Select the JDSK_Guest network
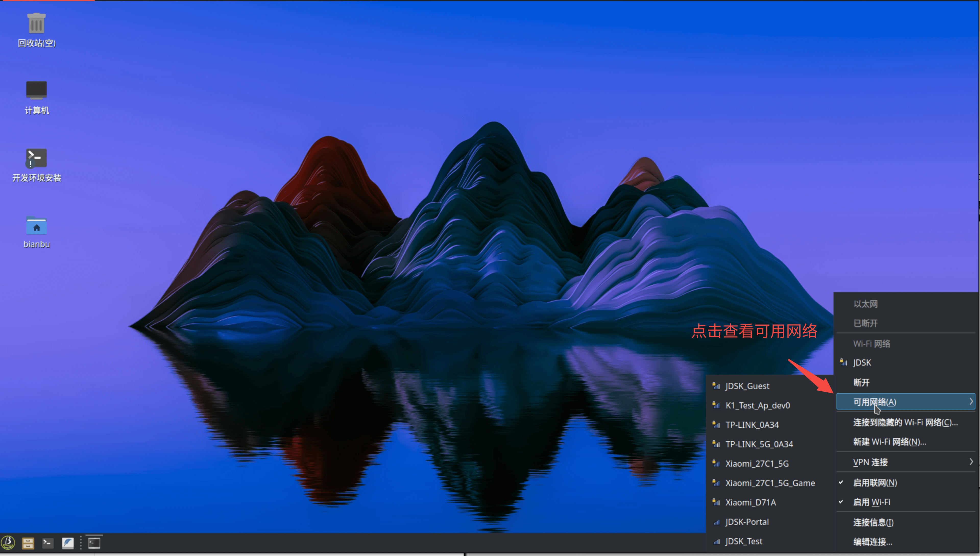 (x=747, y=386)
